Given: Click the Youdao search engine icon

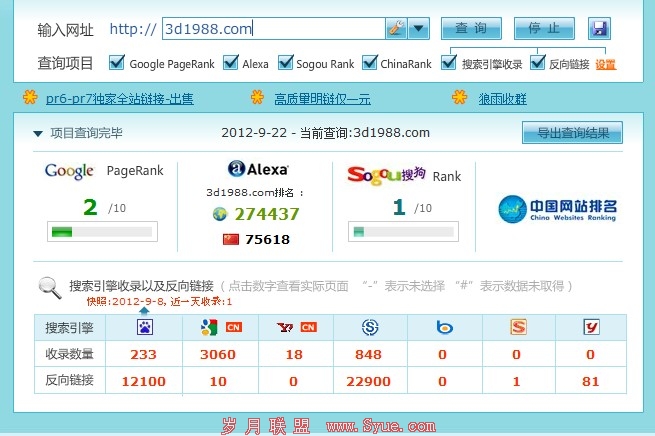Looking at the screenshot, I should click(x=591, y=327).
